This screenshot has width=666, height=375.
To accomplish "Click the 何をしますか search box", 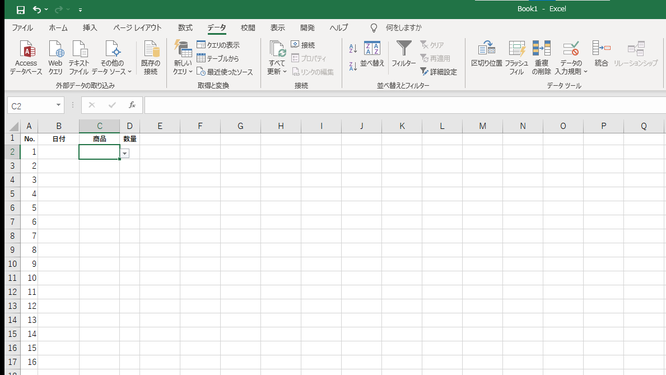I will [404, 28].
